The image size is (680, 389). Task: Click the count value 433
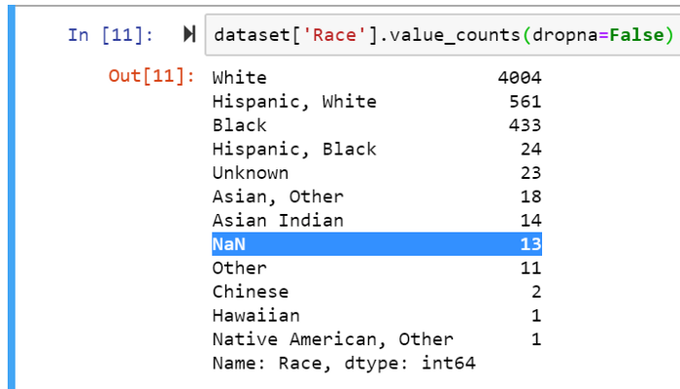525,125
